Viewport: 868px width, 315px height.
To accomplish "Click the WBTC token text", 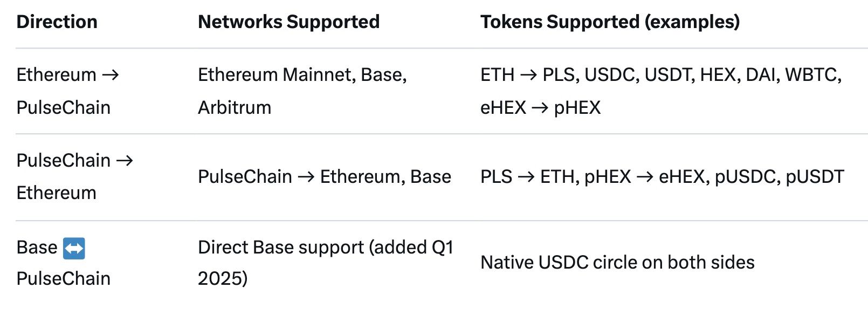I will coord(812,75).
